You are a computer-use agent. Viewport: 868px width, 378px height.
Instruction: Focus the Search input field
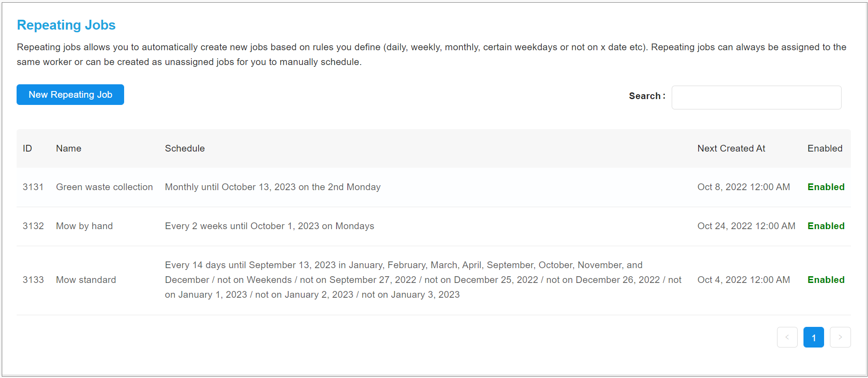coord(756,97)
